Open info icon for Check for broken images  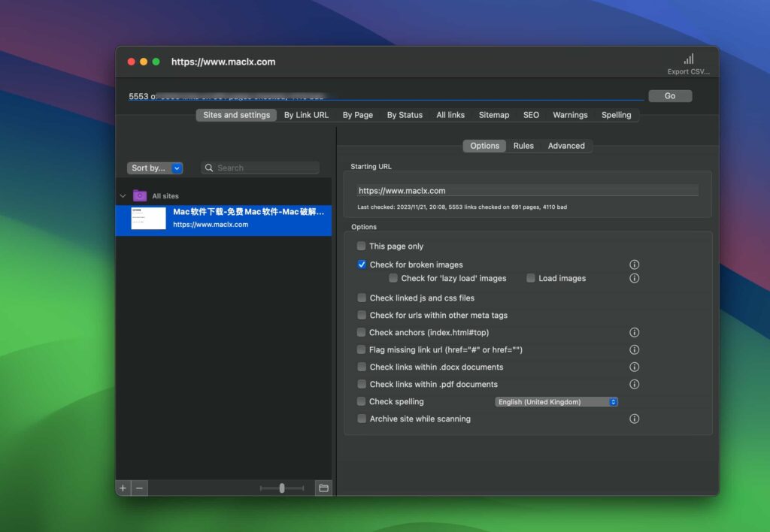634,264
